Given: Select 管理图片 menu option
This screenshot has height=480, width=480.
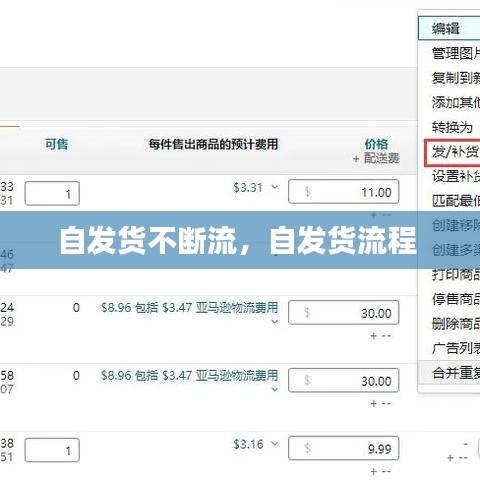Looking at the screenshot, I should tap(456, 53).
